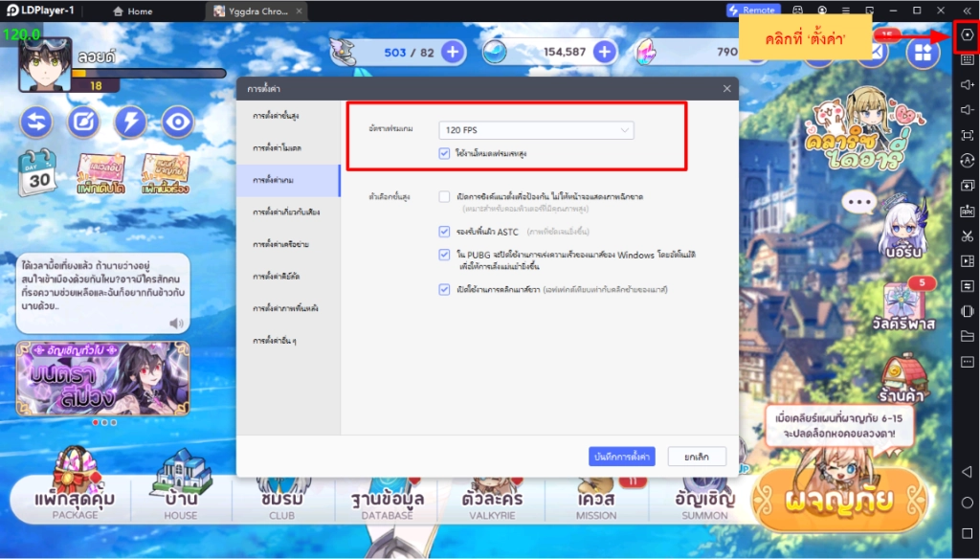
Task: Open the gamepad icon in title bar
Action: [798, 11]
